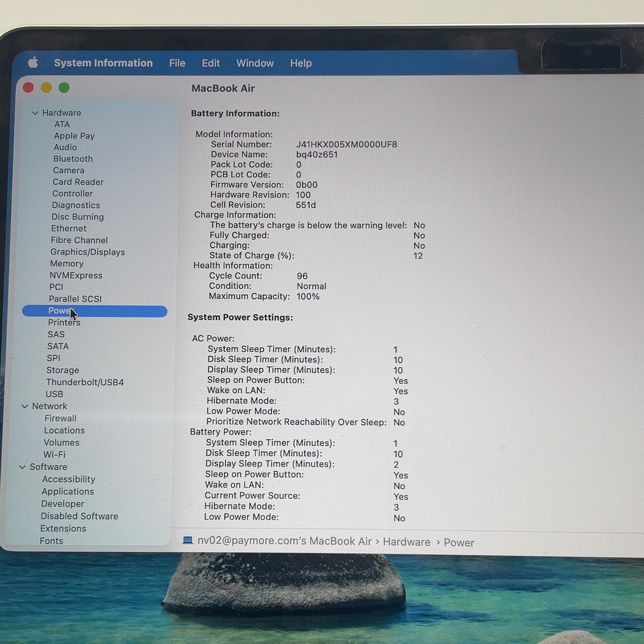Select SAS in the sidebar
The width and height of the screenshot is (644, 644).
point(56,334)
